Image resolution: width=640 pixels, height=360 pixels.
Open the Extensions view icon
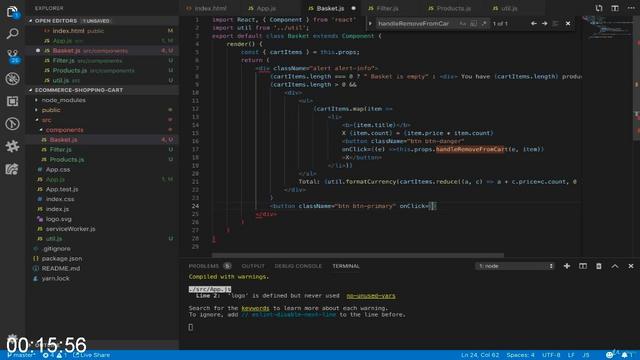click(x=12, y=101)
